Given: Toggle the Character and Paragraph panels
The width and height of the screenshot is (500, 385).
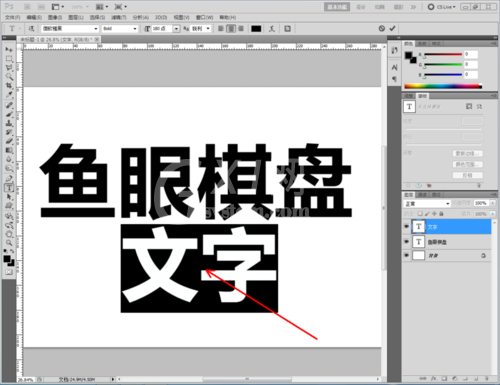Looking at the screenshot, I should tap(287, 29).
